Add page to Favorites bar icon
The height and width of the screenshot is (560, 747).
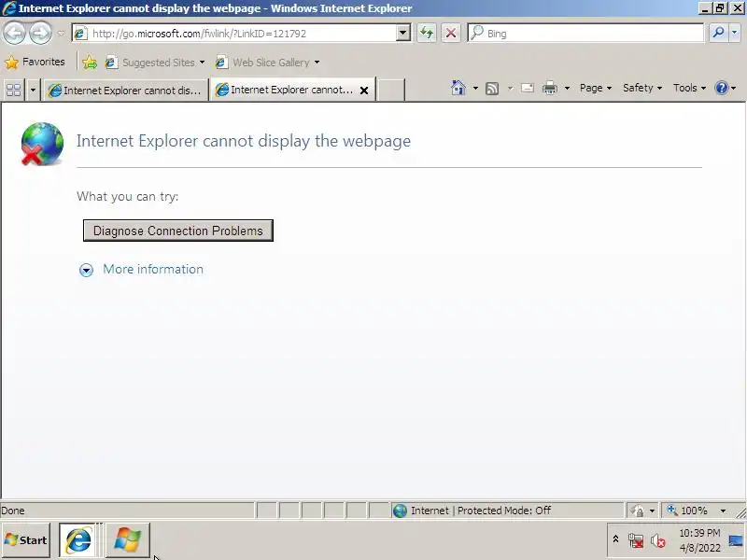click(x=89, y=63)
